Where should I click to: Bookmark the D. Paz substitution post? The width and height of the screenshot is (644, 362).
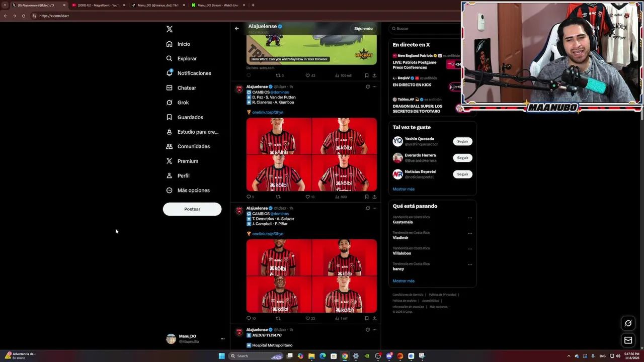click(366, 197)
